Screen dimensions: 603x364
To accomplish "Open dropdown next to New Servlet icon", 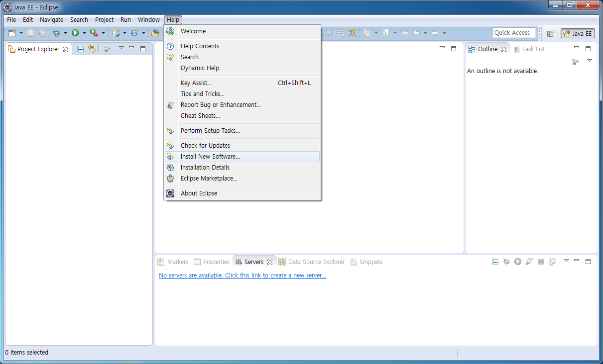I will pyautogui.click(x=143, y=33).
